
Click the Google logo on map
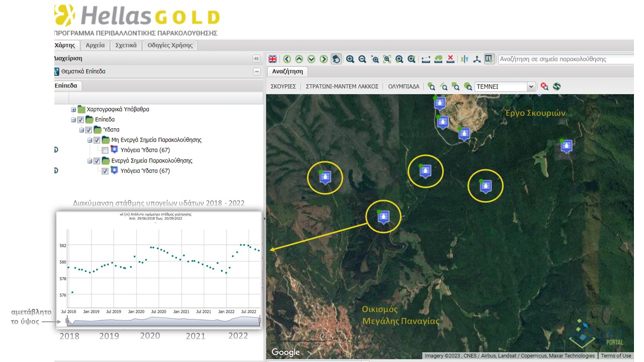tap(286, 352)
